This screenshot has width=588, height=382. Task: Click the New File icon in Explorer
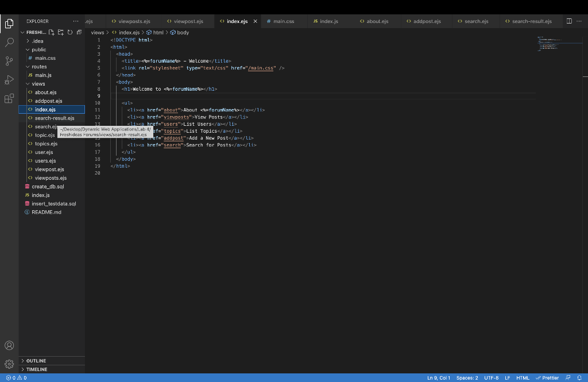(52, 32)
